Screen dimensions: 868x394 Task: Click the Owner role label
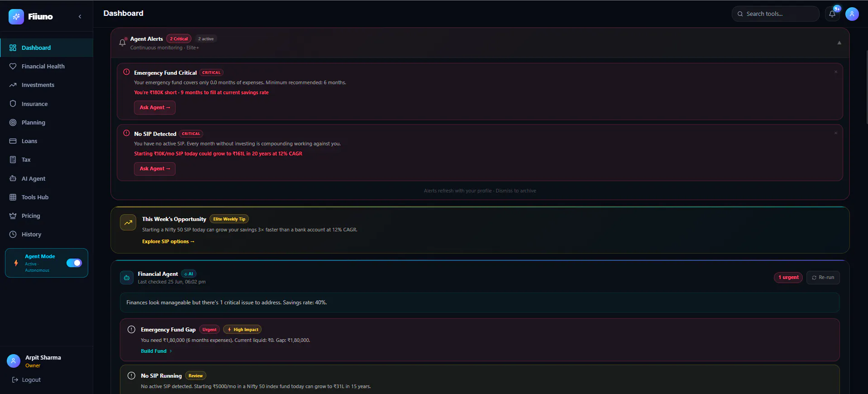coord(33,365)
